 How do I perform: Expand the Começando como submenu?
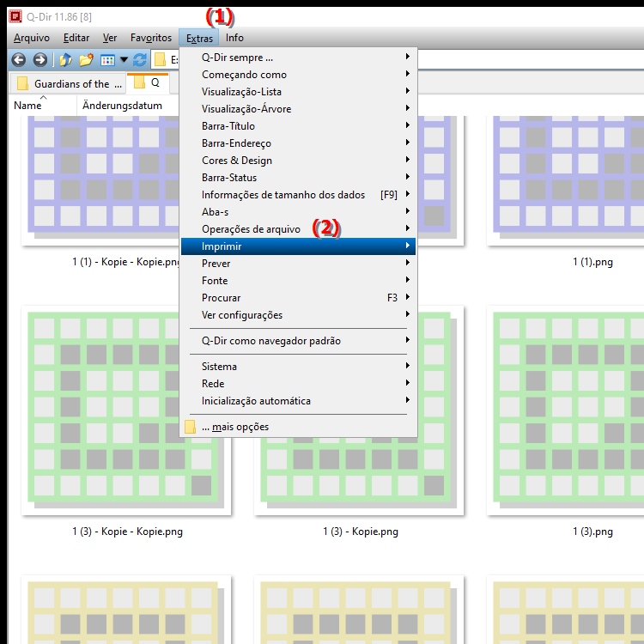298,75
